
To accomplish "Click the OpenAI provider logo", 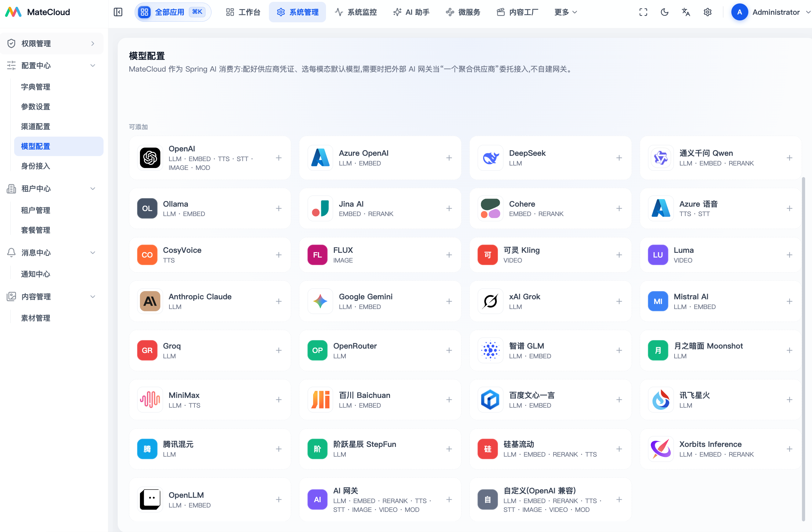I will 150,158.
